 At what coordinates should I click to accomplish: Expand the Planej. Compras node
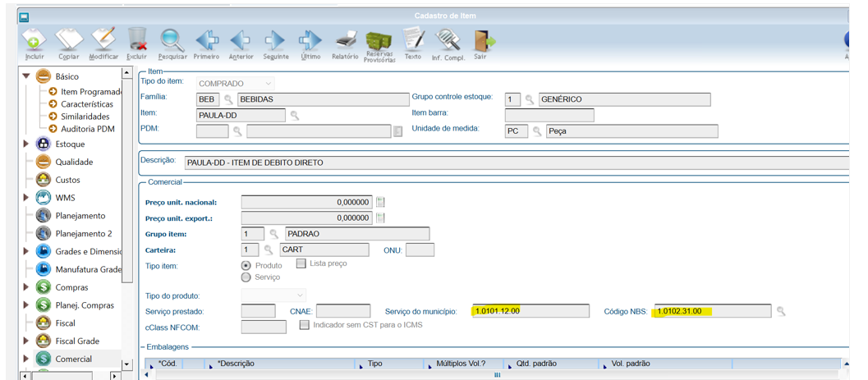(25, 305)
